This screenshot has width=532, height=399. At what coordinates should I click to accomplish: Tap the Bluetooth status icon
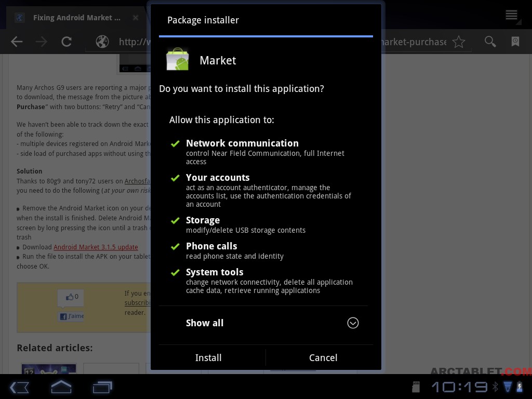[x=496, y=387]
